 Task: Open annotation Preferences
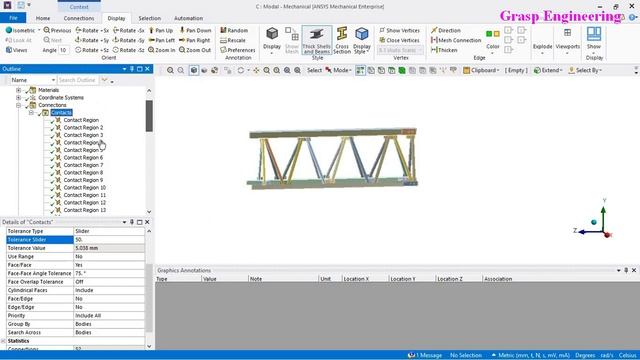(x=238, y=50)
